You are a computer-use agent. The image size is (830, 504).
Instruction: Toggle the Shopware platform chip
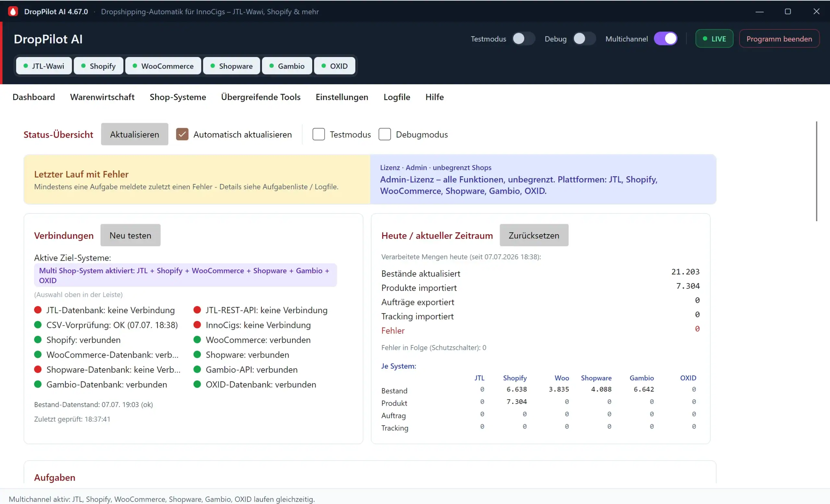pos(231,66)
